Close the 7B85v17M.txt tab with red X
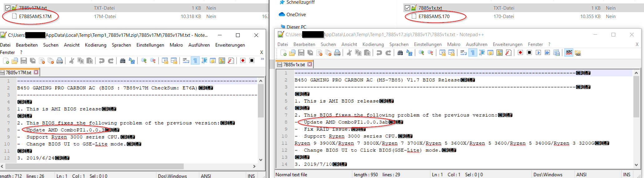This screenshot has height=178, width=644. pos(36,72)
